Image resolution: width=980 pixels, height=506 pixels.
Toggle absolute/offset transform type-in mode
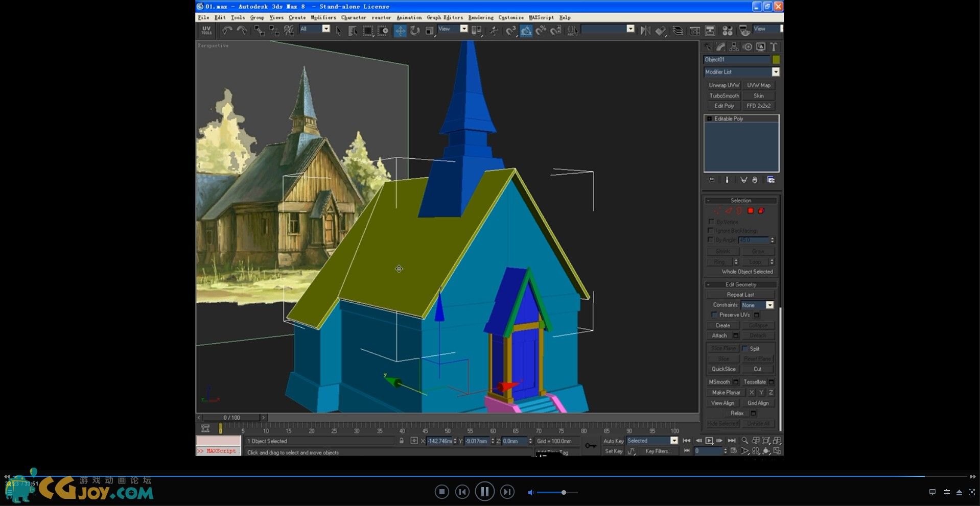(414, 441)
